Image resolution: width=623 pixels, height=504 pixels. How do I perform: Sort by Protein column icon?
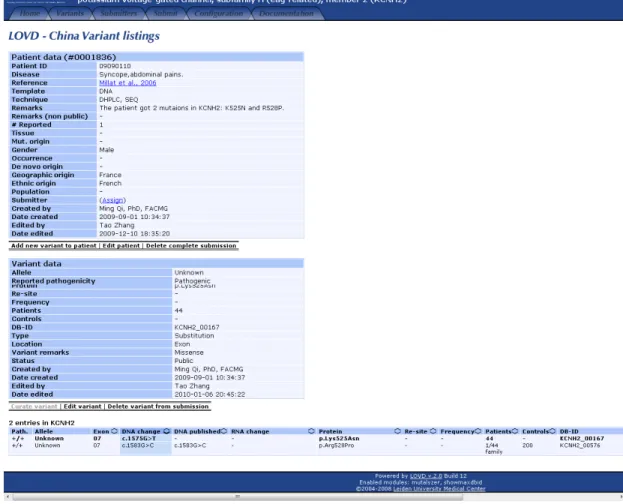397,431
